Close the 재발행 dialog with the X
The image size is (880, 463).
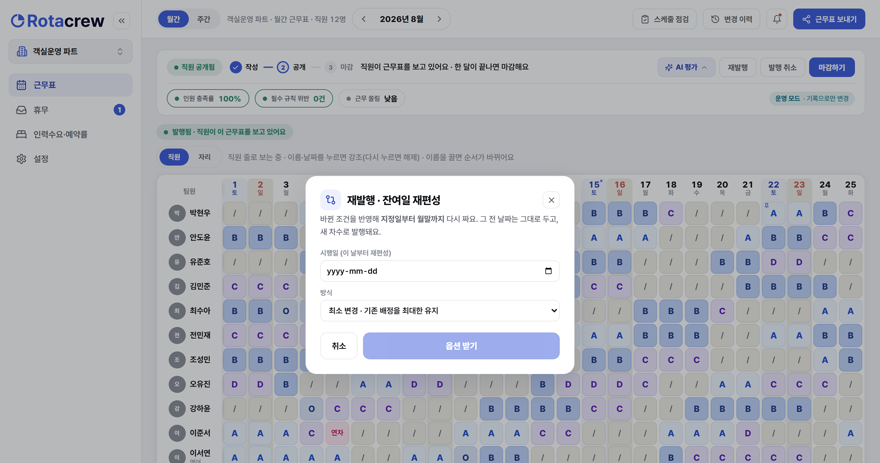551,200
